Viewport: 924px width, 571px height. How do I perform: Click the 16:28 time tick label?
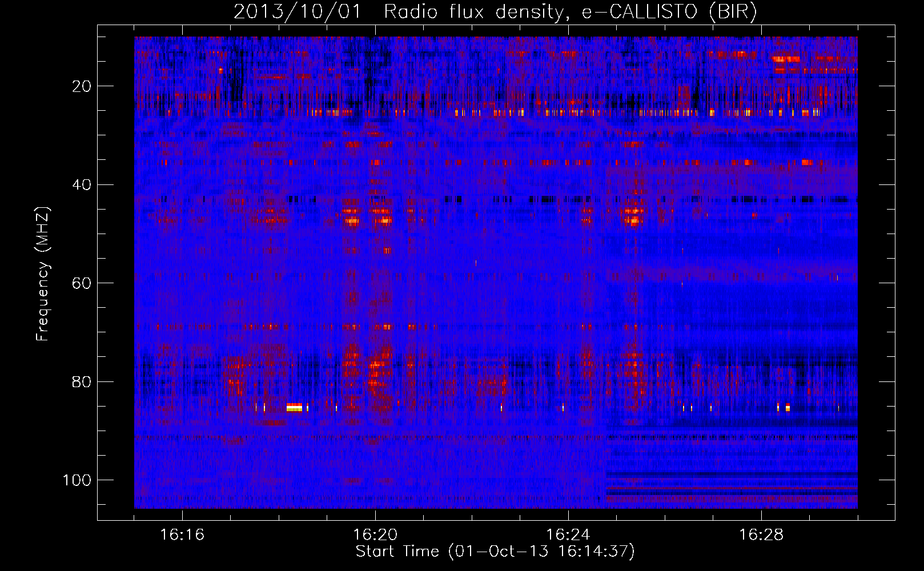[x=761, y=535]
